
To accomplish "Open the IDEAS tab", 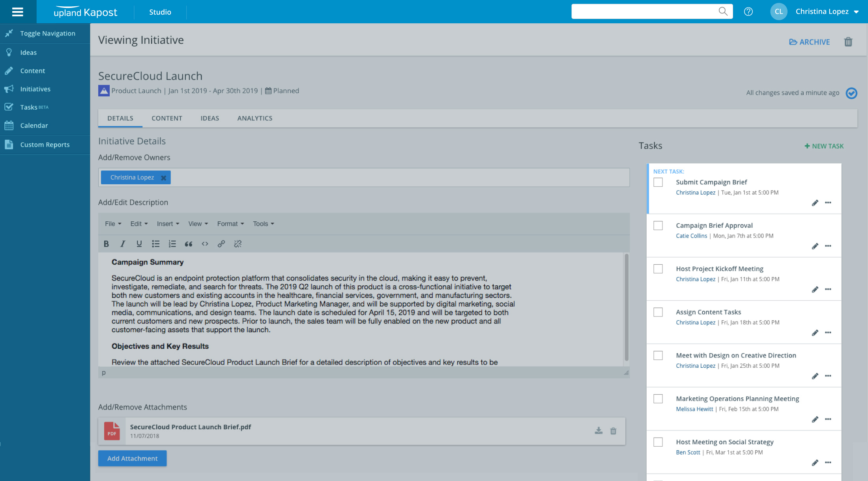I will tap(210, 118).
